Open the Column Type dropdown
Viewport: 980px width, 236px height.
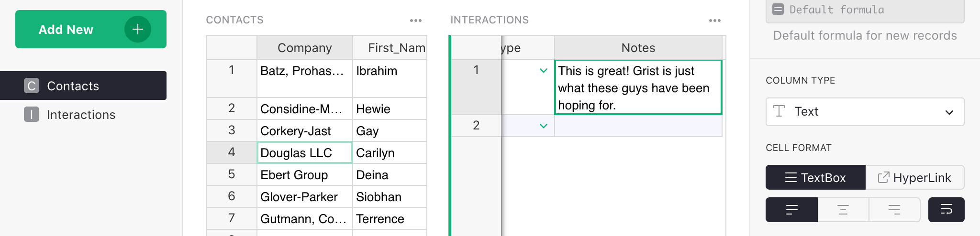pos(865,112)
